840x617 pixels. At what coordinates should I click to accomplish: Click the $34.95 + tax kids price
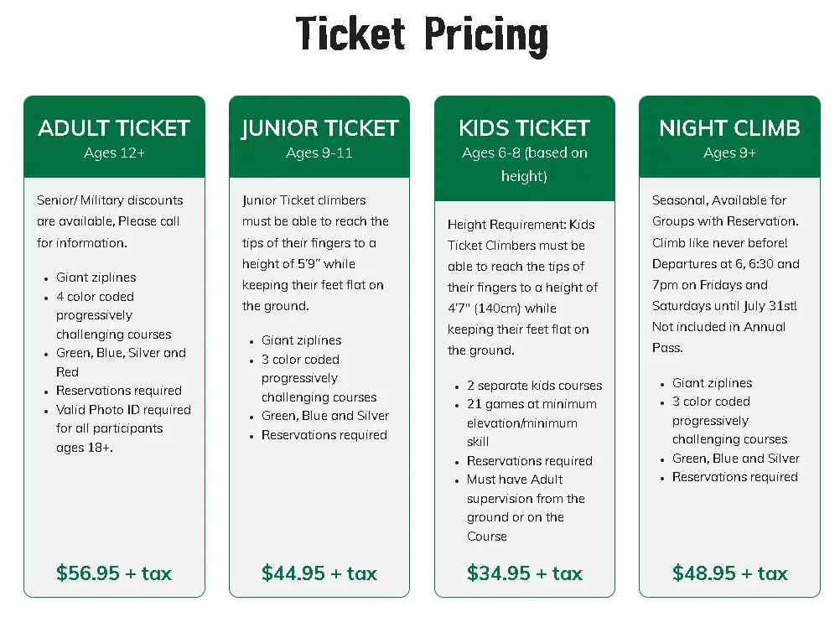click(x=525, y=573)
